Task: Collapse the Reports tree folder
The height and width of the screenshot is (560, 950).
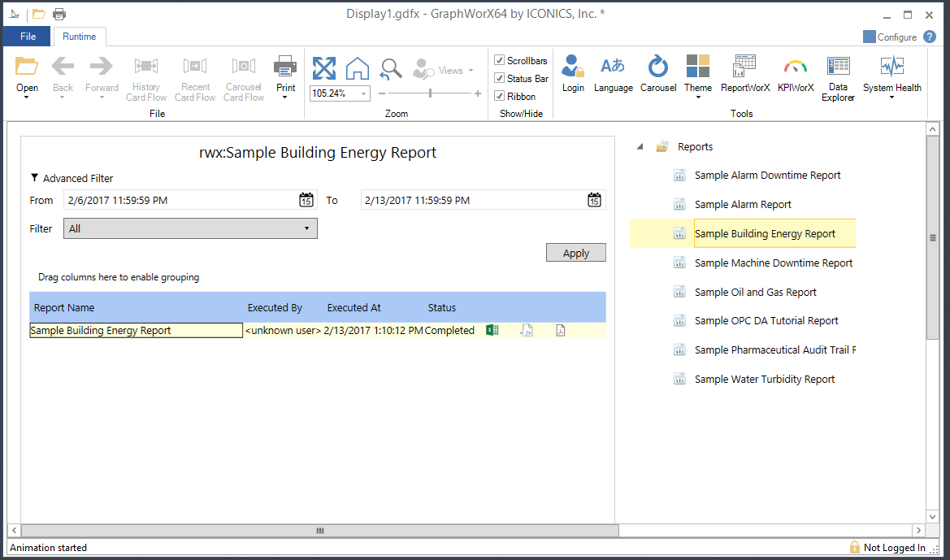Action: [640, 147]
